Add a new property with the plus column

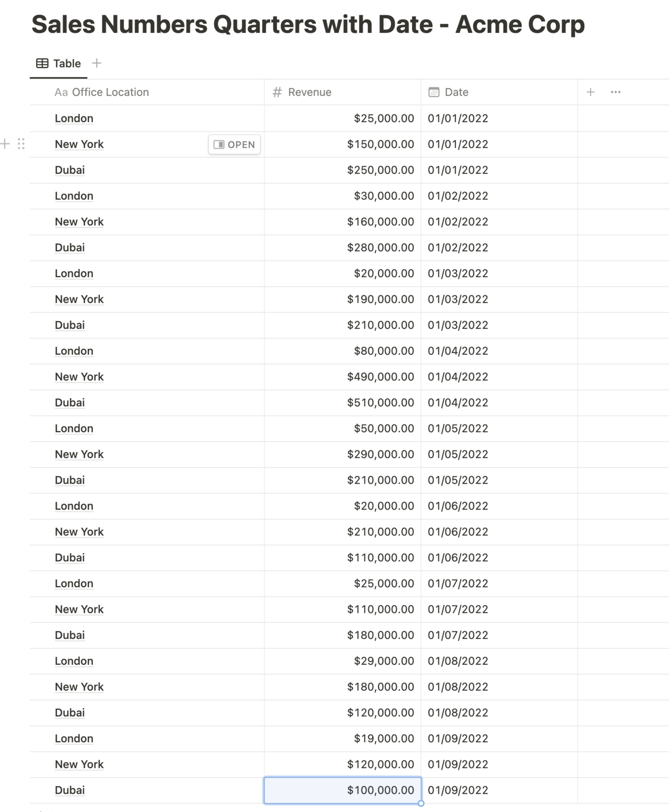point(590,92)
